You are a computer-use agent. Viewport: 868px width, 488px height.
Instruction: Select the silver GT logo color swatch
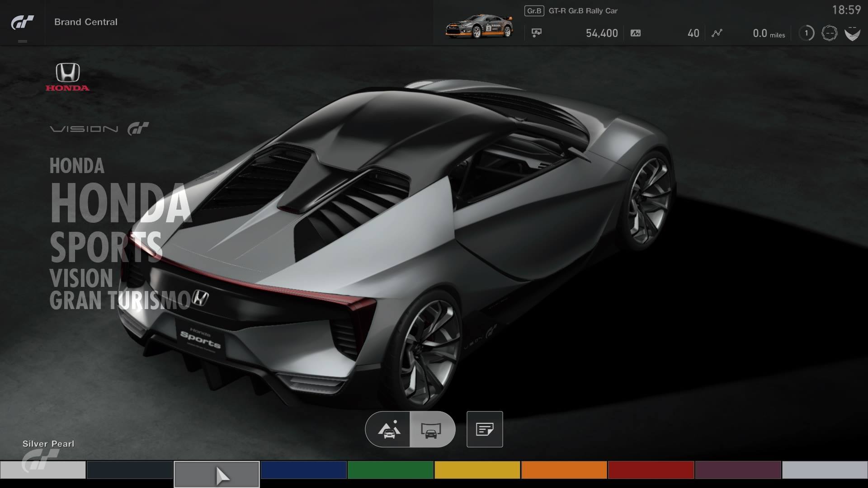coord(43,470)
